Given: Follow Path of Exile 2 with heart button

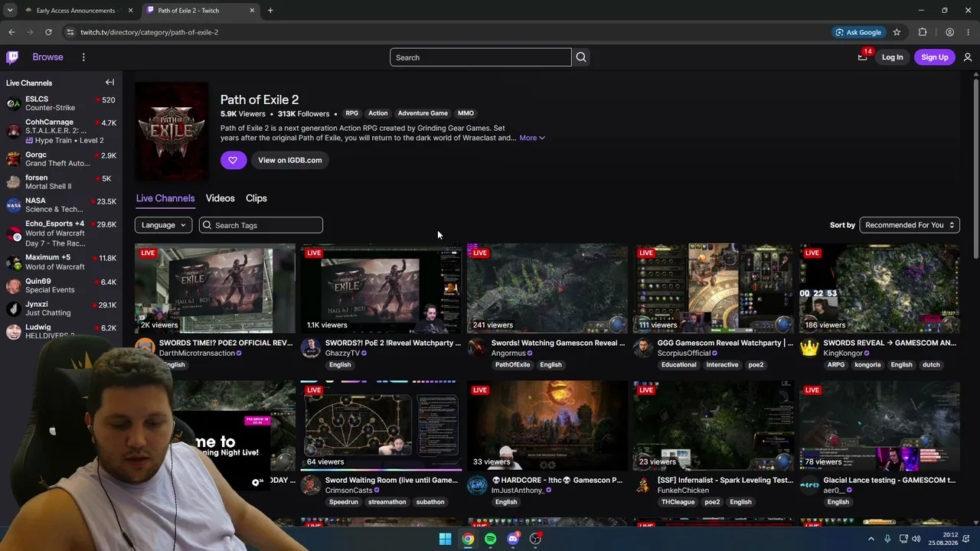Looking at the screenshot, I should click(233, 160).
